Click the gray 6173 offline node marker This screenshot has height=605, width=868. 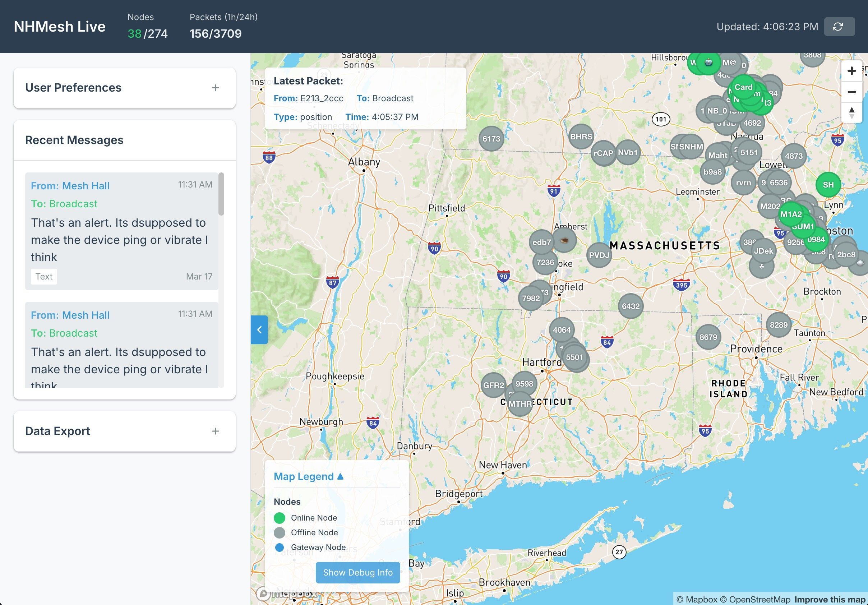click(x=491, y=139)
